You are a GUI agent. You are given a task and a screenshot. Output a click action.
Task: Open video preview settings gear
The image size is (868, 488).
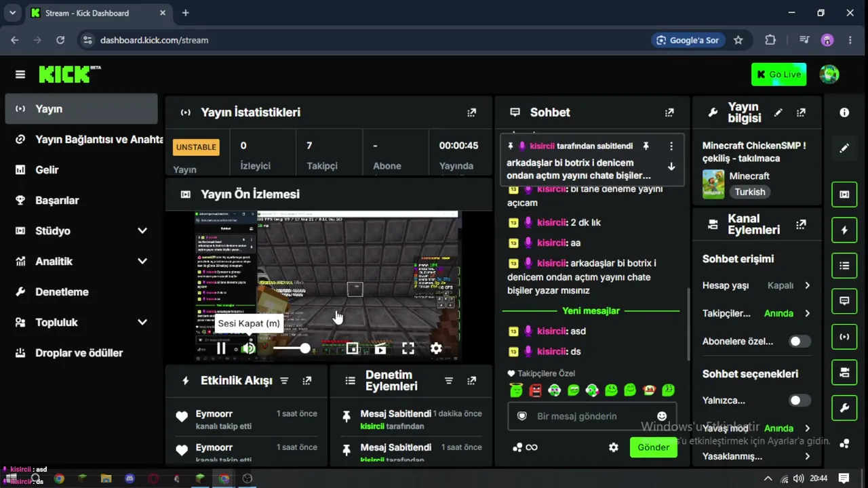point(436,348)
